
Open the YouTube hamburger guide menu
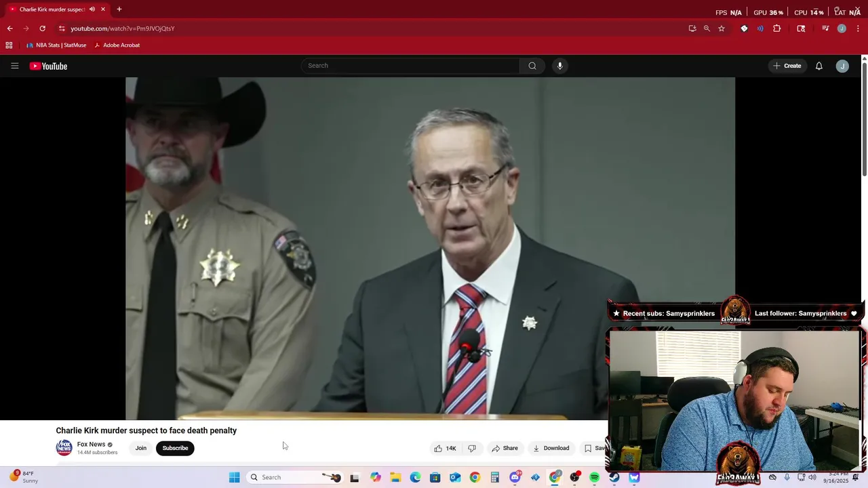point(14,66)
